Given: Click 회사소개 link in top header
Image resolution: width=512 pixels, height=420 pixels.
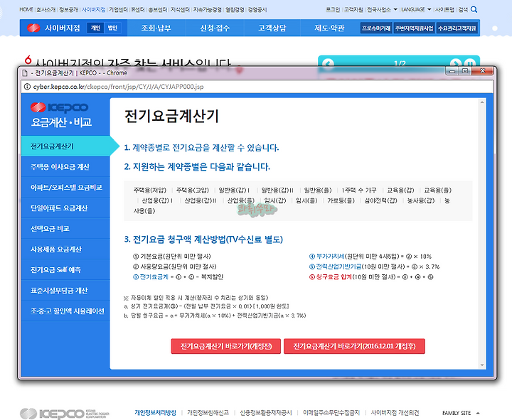Looking at the screenshot, I should (x=46, y=9).
